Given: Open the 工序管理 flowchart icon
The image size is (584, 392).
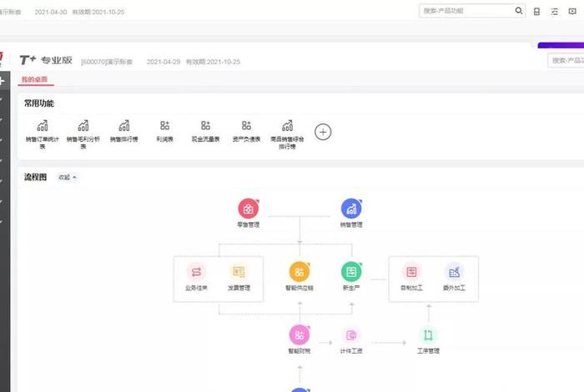Looking at the screenshot, I should [428, 335].
